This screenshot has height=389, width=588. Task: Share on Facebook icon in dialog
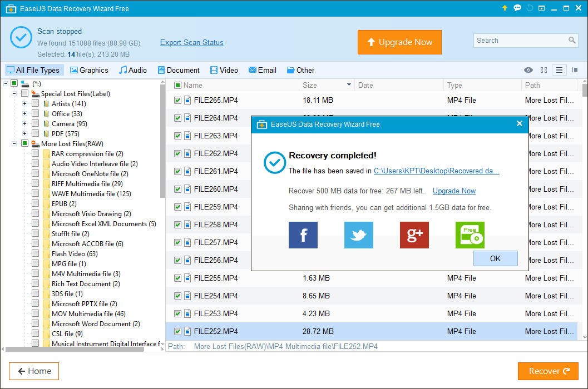[x=303, y=235]
